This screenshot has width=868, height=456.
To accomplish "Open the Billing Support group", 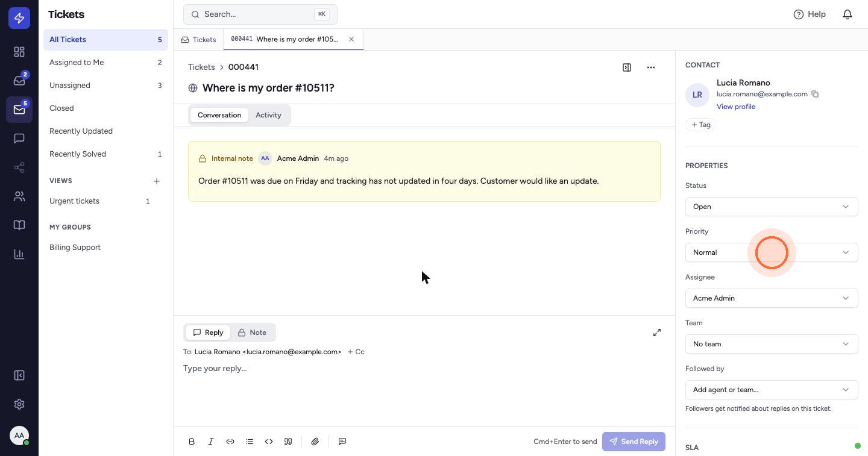I will [105, 248].
